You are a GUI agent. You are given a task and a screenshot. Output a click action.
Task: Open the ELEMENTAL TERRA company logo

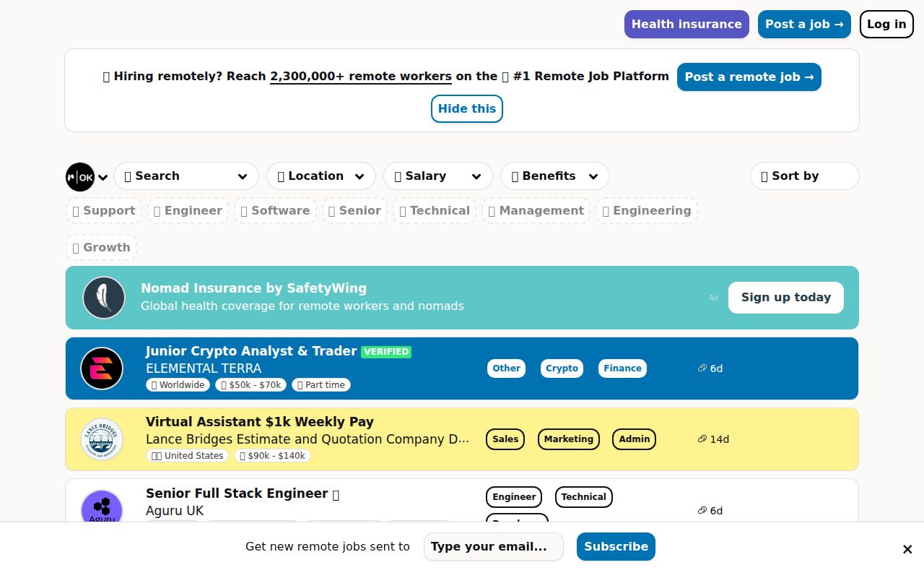pos(102,368)
